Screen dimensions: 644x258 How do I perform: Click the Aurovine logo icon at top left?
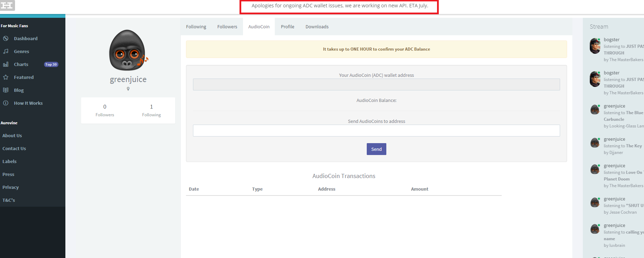coord(7,5)
